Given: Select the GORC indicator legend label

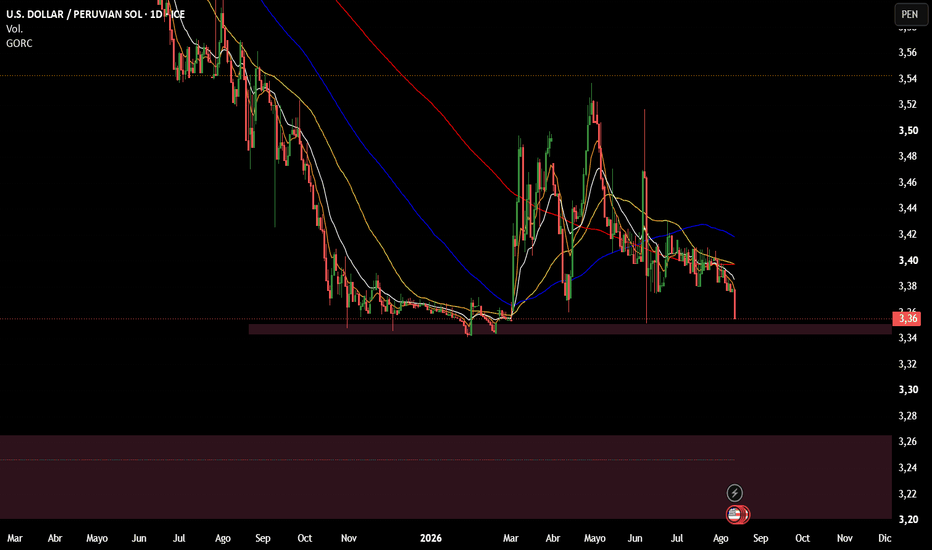Looking at the screenshot, I should pyautogui.click(x=19, y=43).
